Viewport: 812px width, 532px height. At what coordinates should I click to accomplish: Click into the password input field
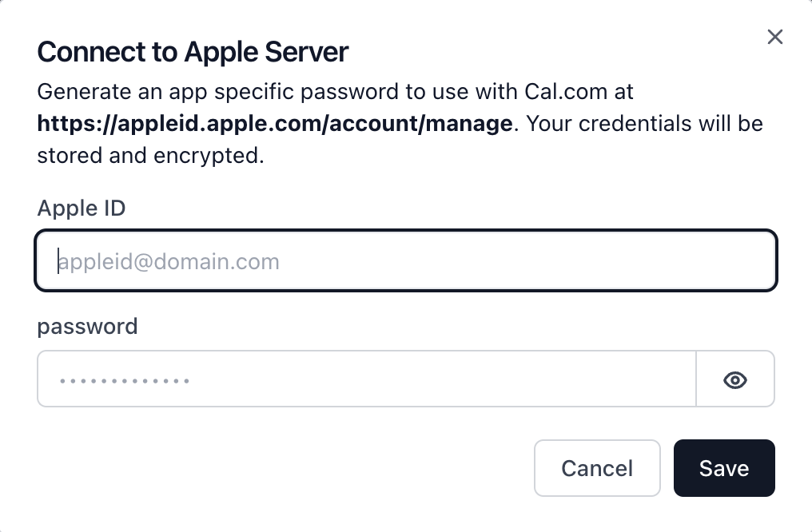click(x=367, y=379)
